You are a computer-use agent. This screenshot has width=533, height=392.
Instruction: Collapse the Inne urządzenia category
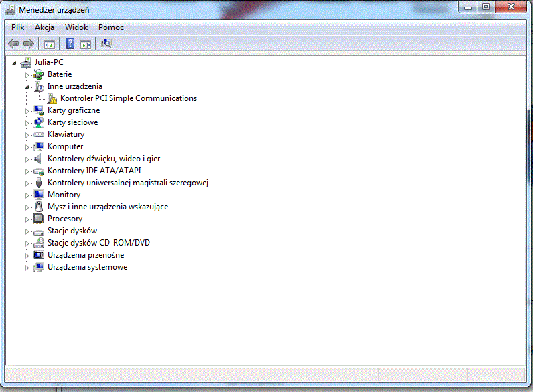[27, 87]
